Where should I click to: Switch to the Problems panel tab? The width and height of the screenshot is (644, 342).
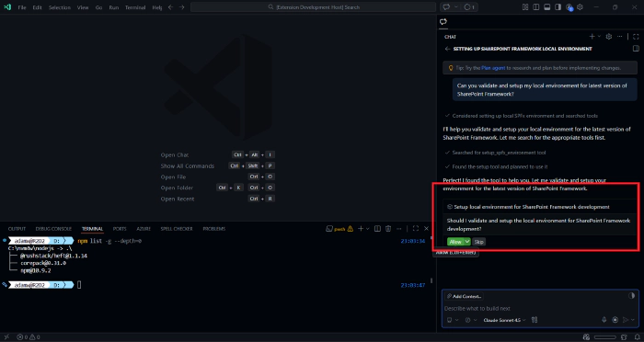point(214,229)
